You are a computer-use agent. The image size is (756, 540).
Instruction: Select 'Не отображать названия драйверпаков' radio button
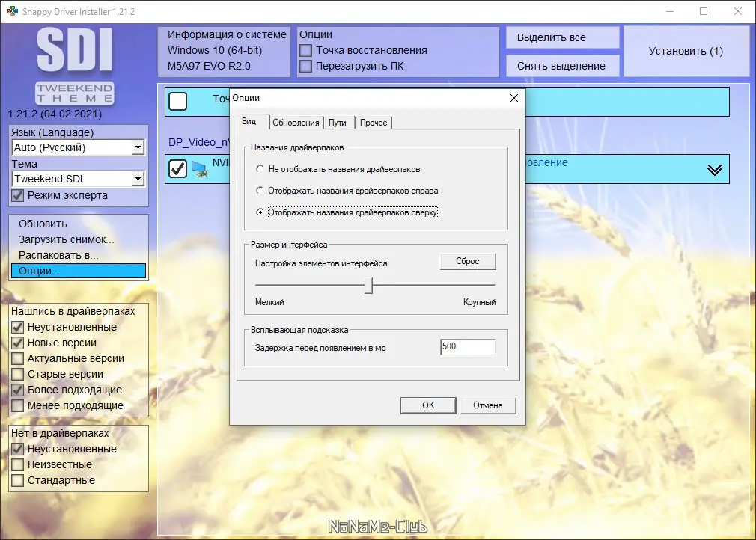click(260, 168)
